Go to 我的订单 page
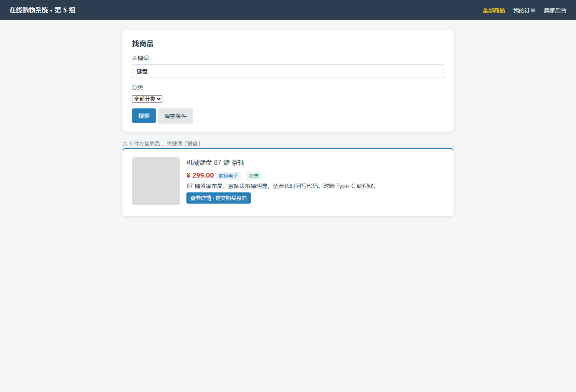 click(524, 10)
